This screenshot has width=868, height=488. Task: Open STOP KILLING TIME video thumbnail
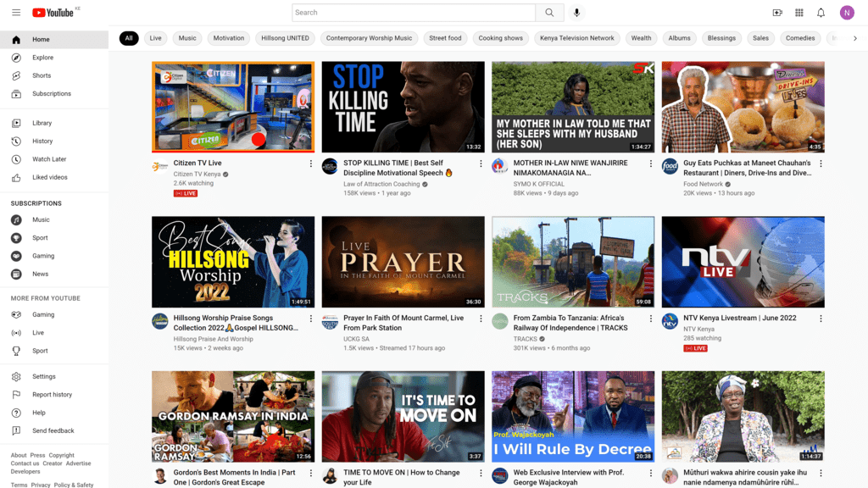[403, 107]
